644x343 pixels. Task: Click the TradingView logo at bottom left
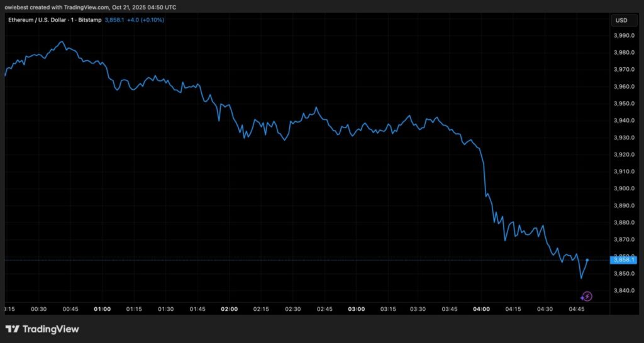point(42,329)
